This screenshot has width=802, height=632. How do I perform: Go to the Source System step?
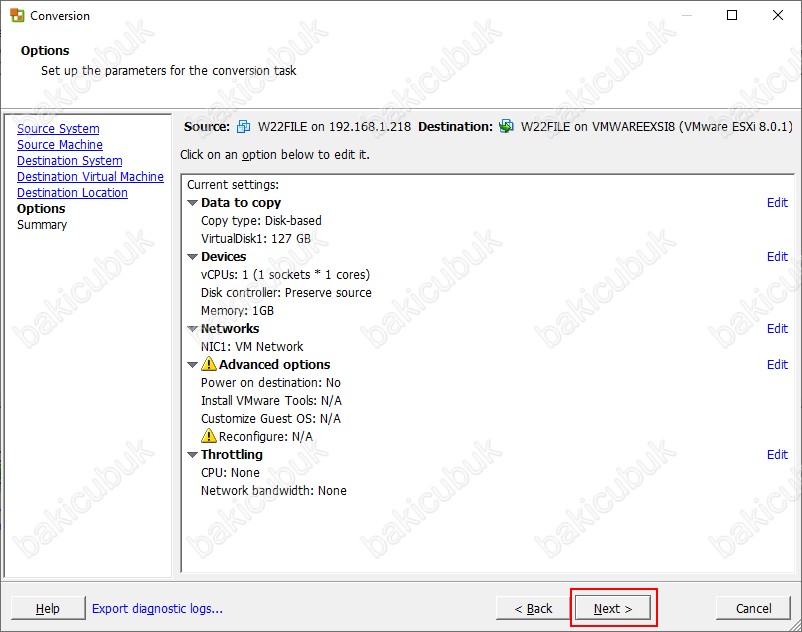click(58, 128)
